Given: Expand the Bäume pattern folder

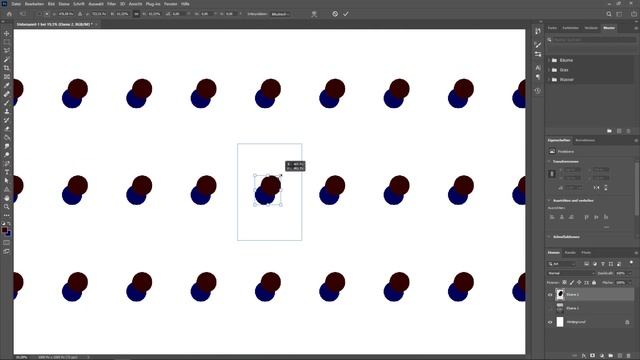Looking at the screenshot, I should pyautogui.click(x=549, y=60).
